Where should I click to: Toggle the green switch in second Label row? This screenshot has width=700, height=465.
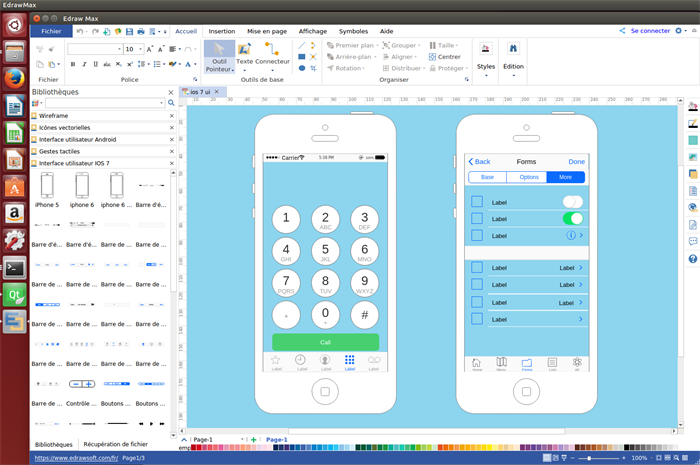(573, 219)
